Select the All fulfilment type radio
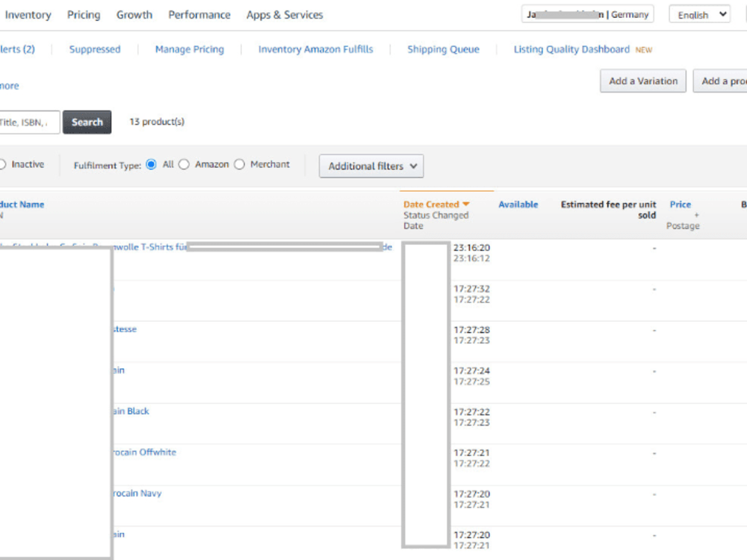The height and width of the screenshot is (560, 747). (x=151, y=164)
